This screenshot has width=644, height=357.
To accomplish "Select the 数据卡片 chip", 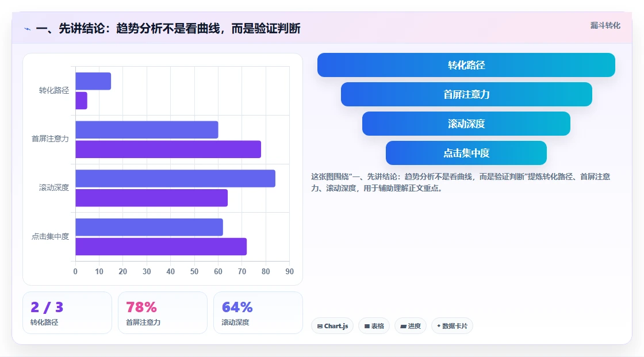I will (452, 326).
